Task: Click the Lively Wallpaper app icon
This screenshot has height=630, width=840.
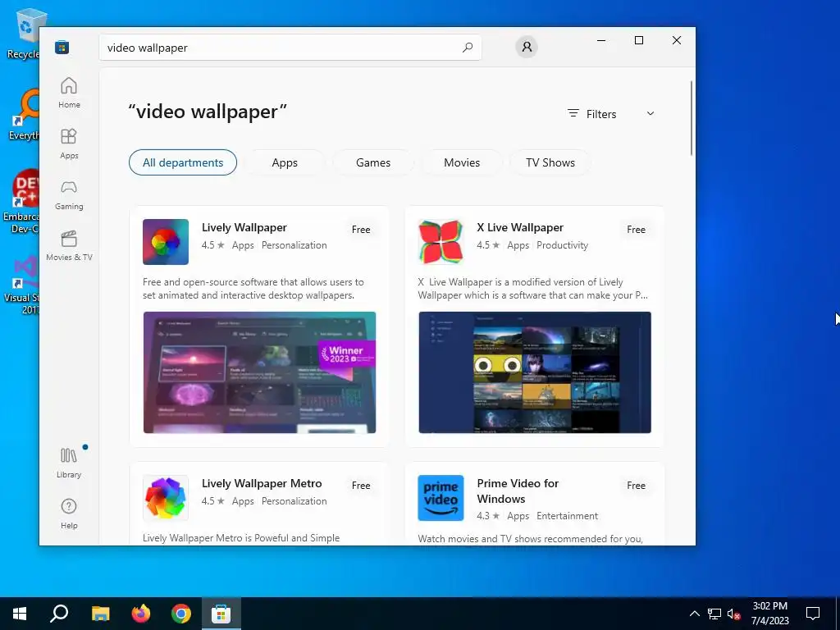Action: (166, 242)
